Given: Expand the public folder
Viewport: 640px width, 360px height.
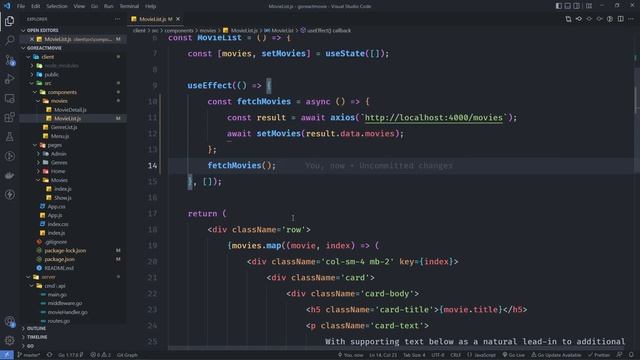Looking at the screenshot, I should pos(72,75).
